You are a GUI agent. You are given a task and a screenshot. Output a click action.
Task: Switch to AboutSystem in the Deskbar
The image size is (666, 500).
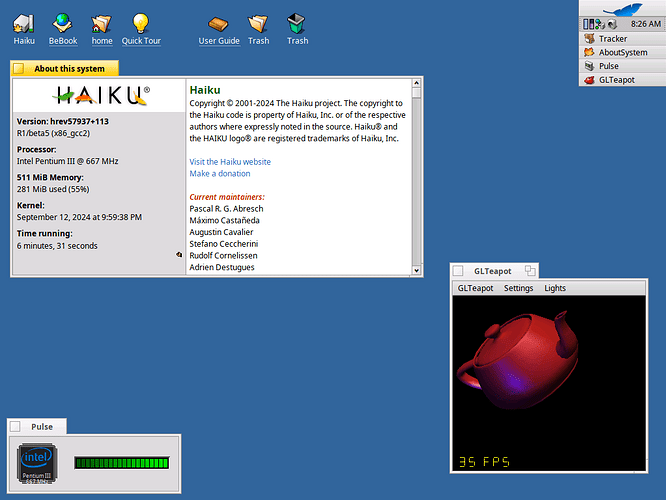622,52
